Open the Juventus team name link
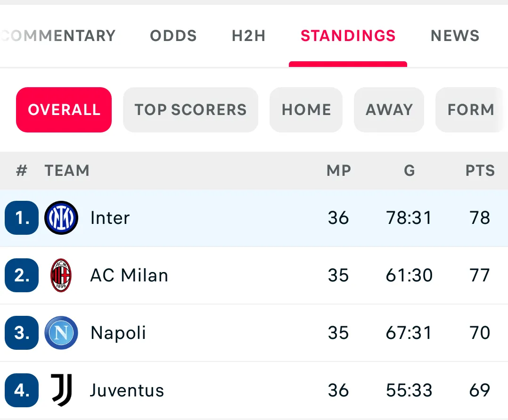 pyautogui.click(x=127, y=390)
